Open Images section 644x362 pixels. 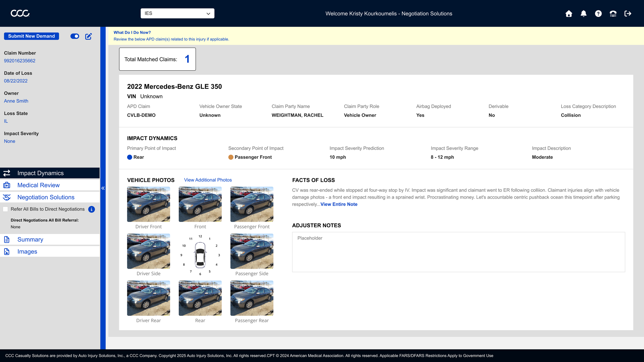pos(50,252)
